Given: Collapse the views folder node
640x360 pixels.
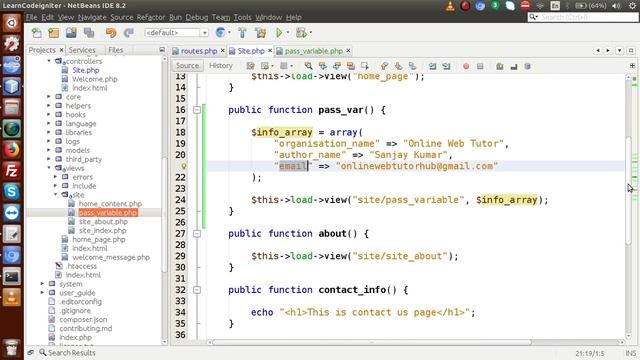Looking at the screenshot, I should tap(49, 168).
